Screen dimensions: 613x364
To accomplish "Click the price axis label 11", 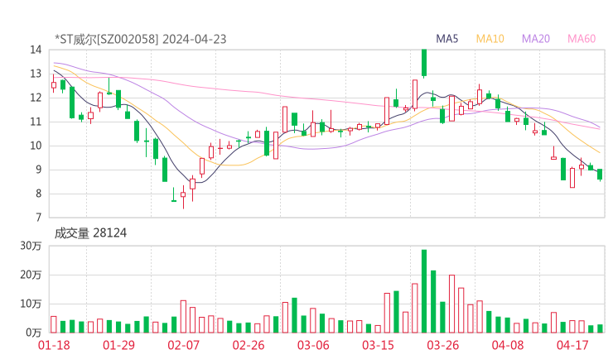I will coord(36,122).
